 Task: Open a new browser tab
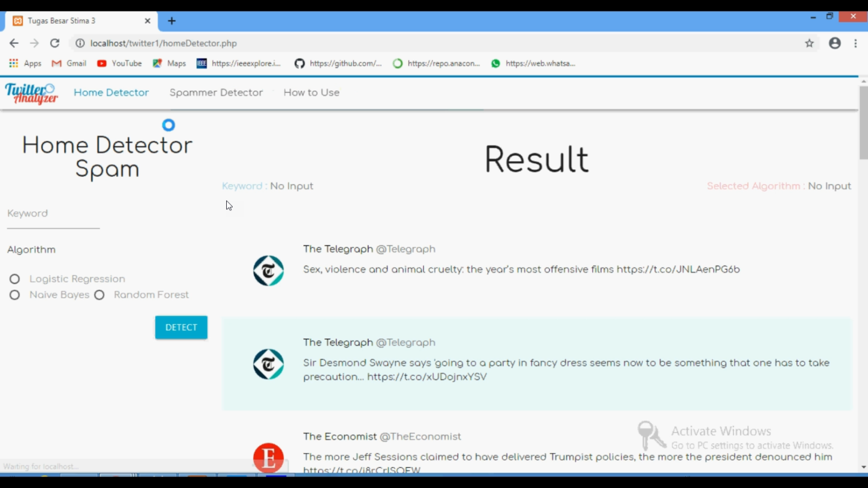[x=172, y=21]
